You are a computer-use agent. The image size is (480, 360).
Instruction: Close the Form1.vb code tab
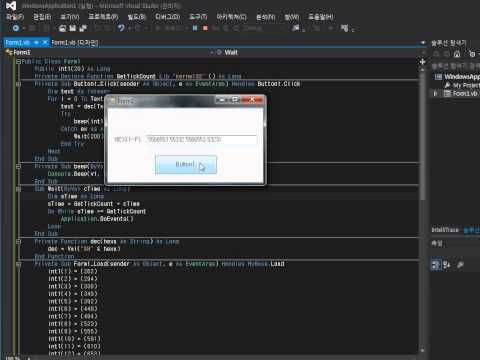(x=45, y=42)
